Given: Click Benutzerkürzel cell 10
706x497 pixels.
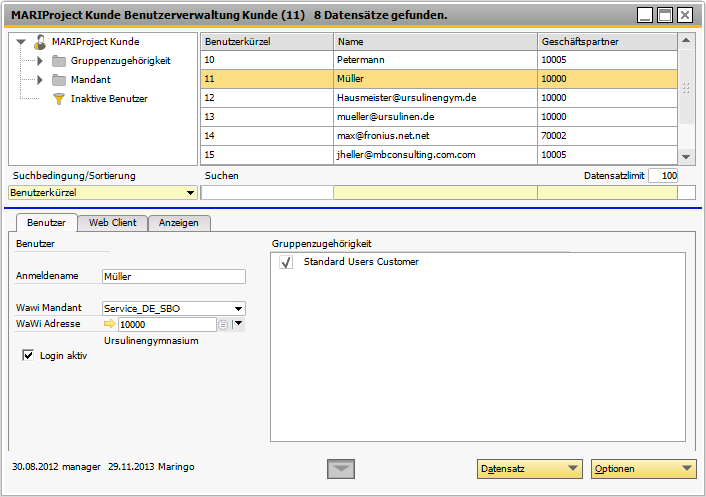Looking at the screenshot, I should tap(267, 60).
